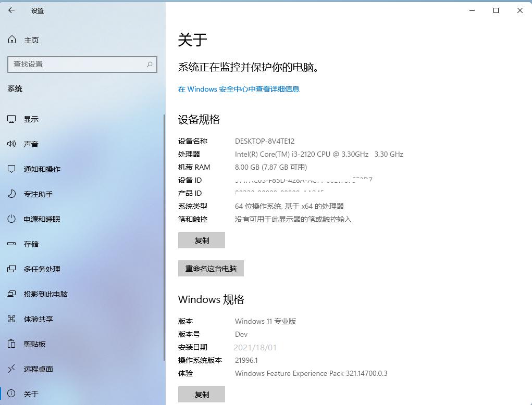Click the 关于 info icon

(x=11, y=394)
